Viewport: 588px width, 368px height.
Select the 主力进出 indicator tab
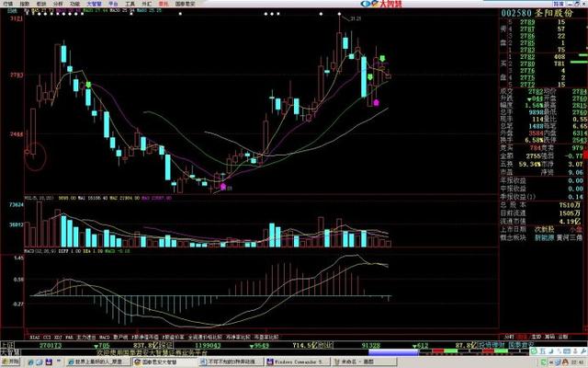(x=86, y=338)
